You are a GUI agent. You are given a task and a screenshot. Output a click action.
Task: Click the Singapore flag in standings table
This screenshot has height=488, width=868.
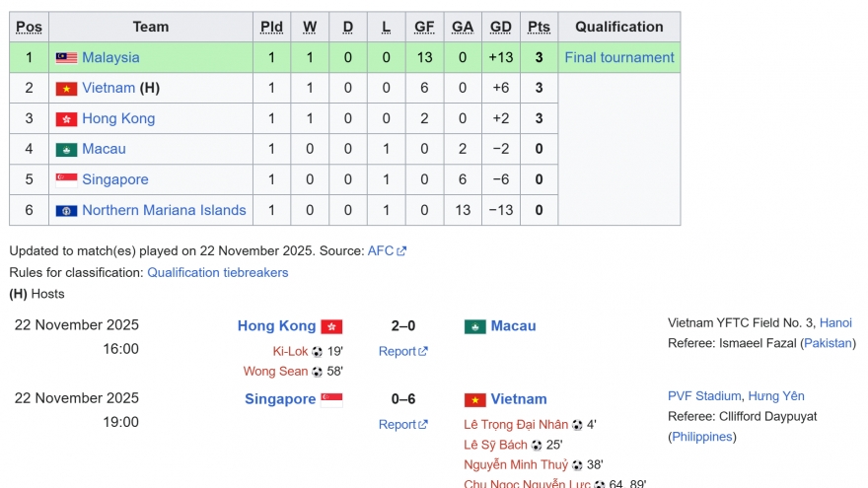[66, 180]
